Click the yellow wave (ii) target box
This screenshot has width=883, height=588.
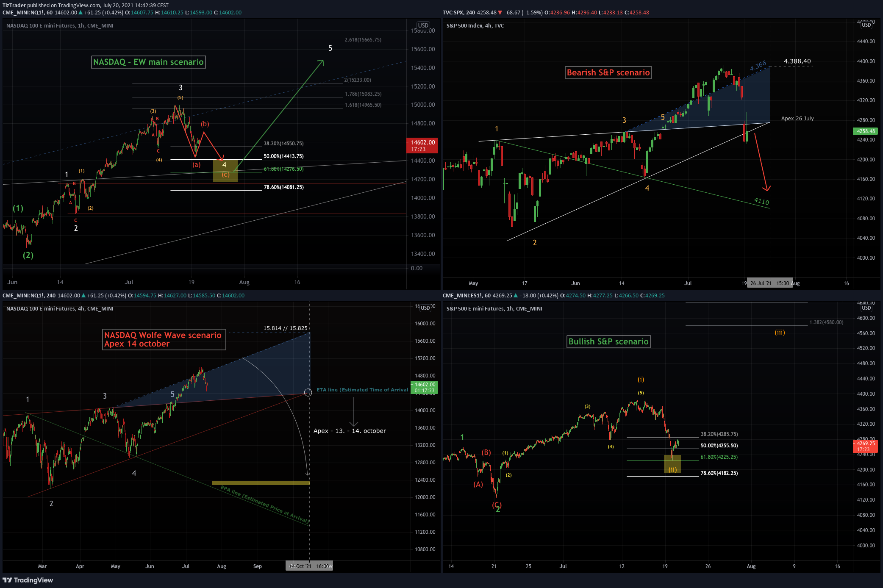click(672, 464)
